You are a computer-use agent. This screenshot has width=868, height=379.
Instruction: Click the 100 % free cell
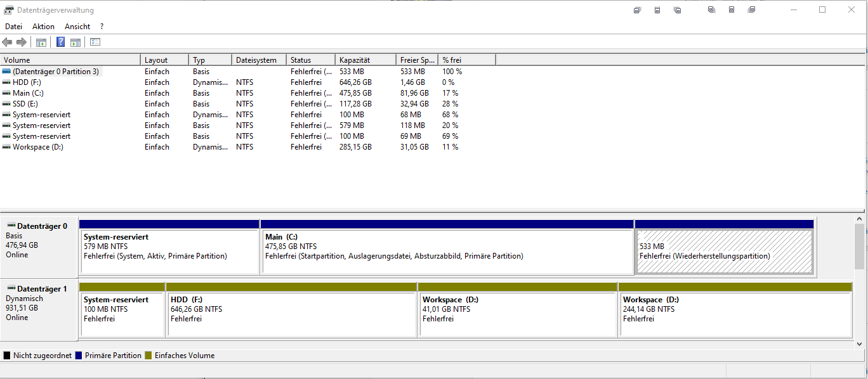click(x=452, y=72)
